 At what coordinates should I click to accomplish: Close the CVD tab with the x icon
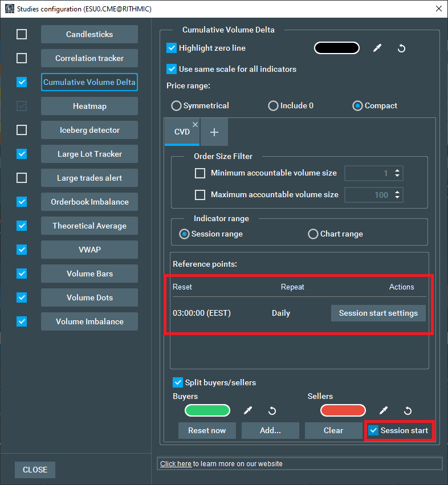coord(195,124)
